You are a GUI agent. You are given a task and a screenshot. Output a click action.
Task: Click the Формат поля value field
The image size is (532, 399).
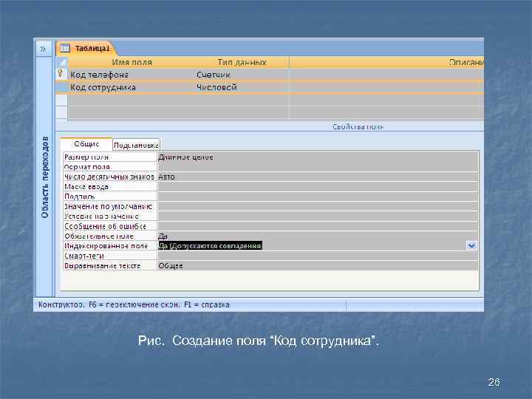pyautogui.click(x=318, y=167)
